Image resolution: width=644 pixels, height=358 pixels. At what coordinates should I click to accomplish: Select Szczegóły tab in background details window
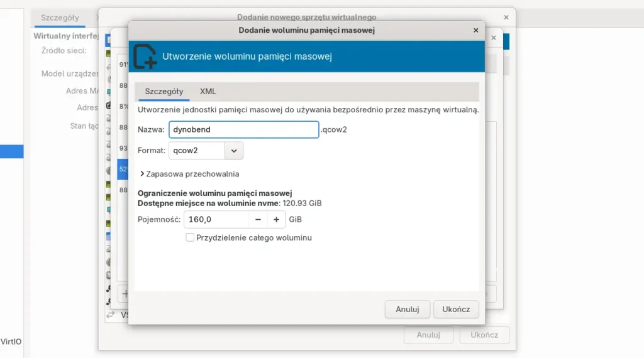60,18
